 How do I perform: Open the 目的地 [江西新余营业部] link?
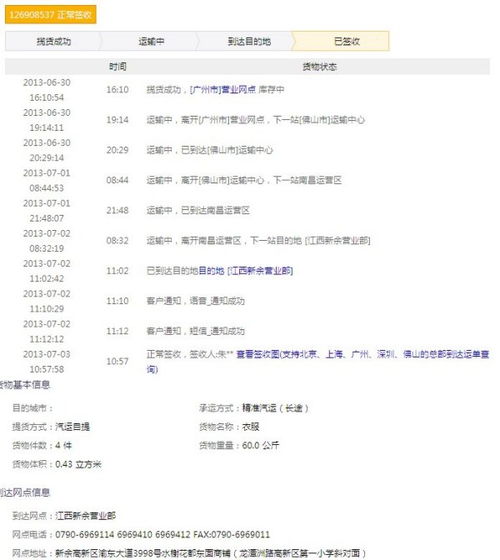tap(246, 271)
